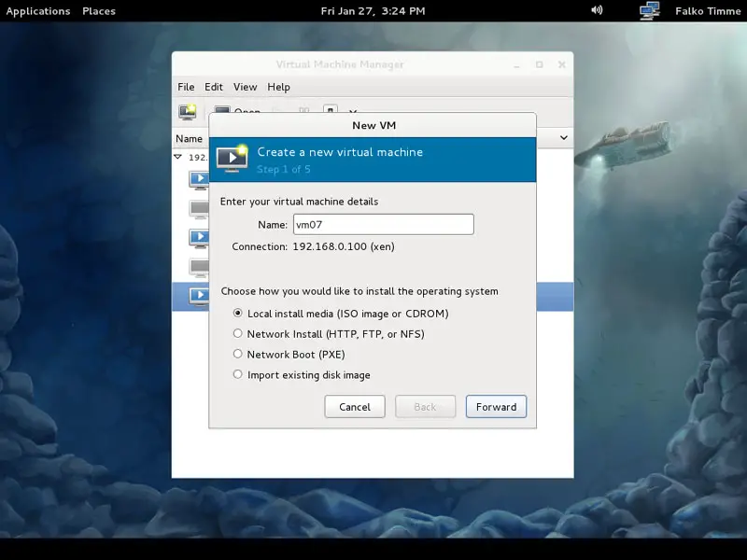Screen dimensions: 747x560
Task: Open the File menu
Action: 186,87
